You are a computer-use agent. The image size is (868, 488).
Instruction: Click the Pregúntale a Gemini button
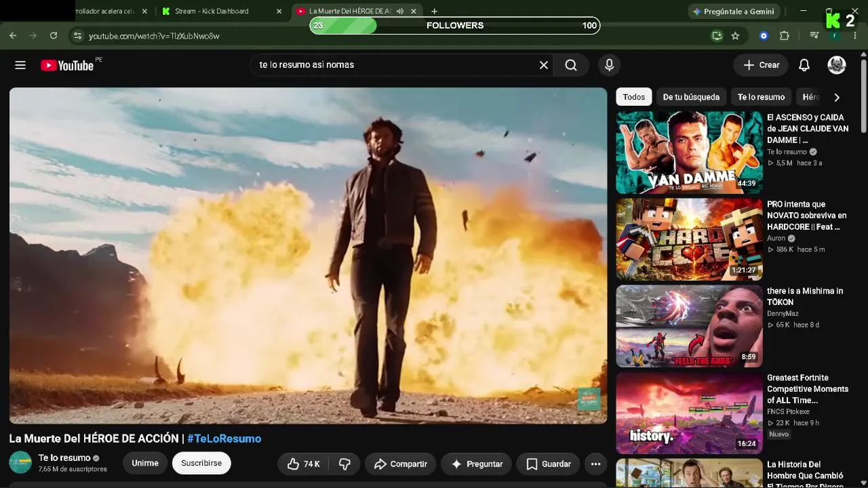734,12
